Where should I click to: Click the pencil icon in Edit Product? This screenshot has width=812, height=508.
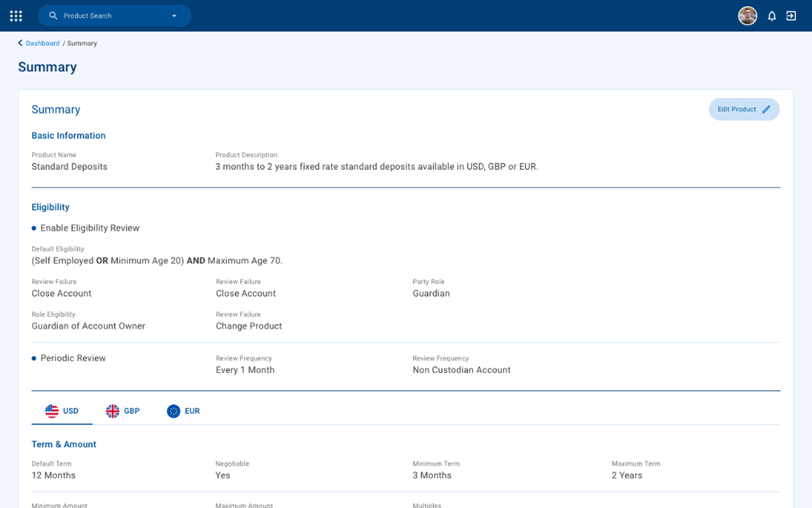766,109
